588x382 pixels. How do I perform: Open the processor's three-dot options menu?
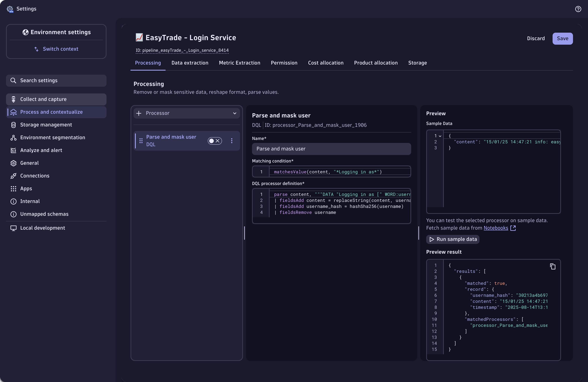pos(232,141)
